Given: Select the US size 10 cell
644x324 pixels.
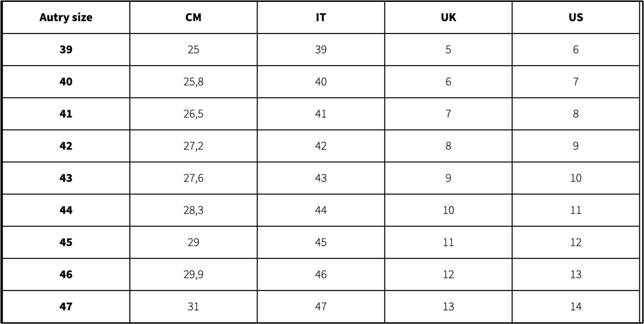Looking at the screenshot, I should pyautogui.click(x=576, y=179).
